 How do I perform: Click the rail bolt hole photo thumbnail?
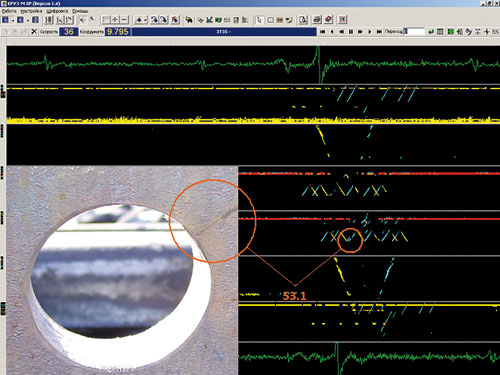[x=122, y=270]
